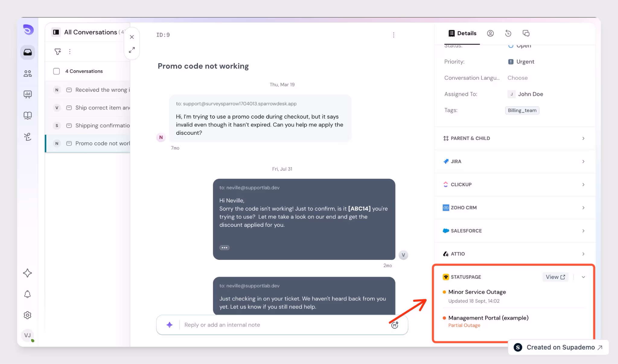
Task: Open the Reports chart icon in the sidebar
Action: 27,94
